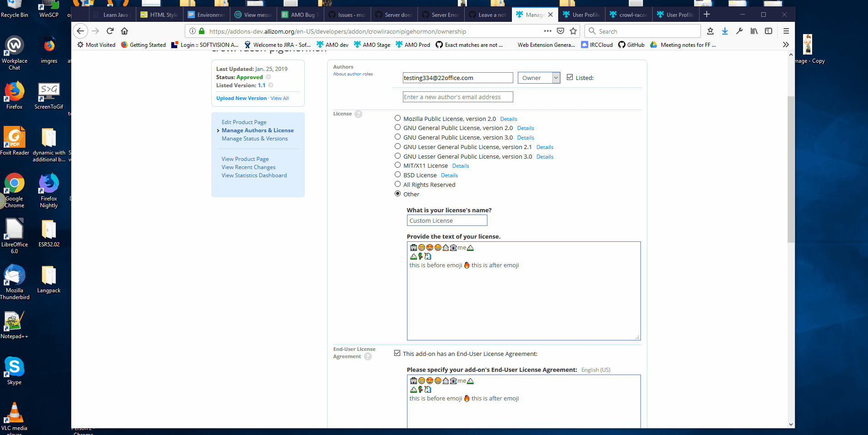Open the browser Library toolbar icon
Image resolution: width=868 pixels, height=435 pixels.
[x=754, y=31]
